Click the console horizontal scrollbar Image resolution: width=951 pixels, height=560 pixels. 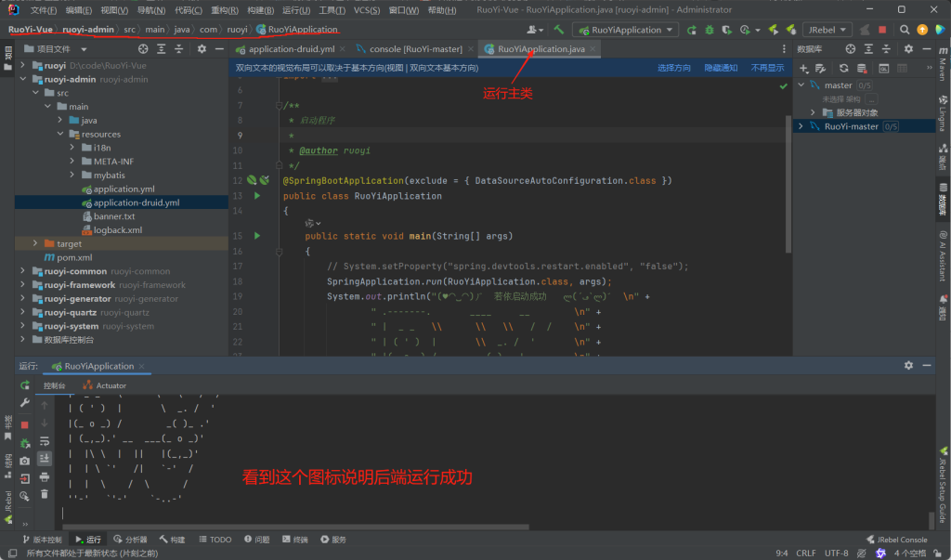[295, 527]
